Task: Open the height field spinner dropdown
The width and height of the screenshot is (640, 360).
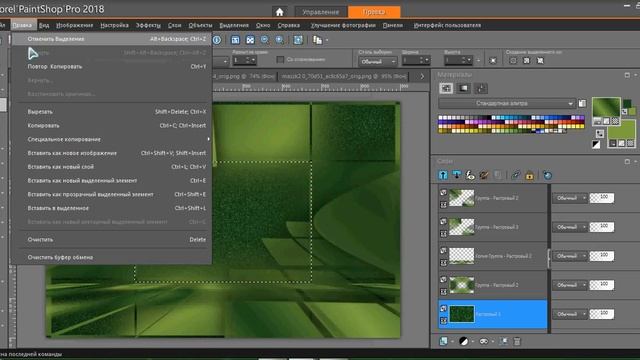Action: 469,60
